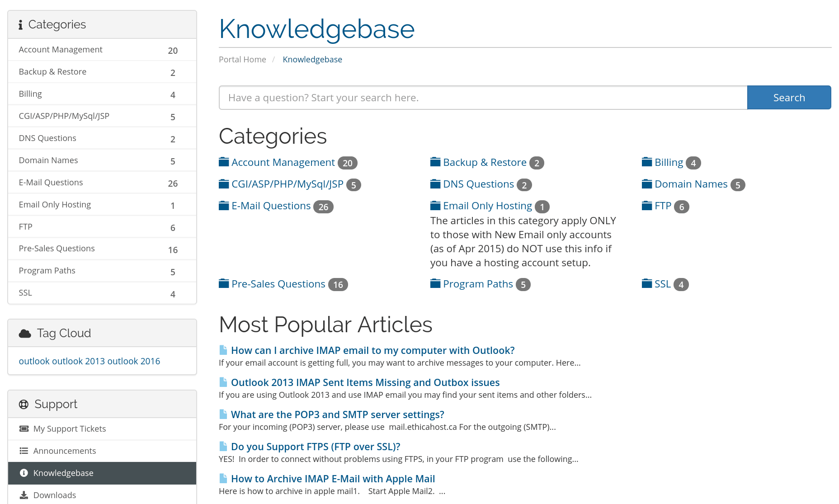Click the list icon beside Announcements
Image resolution: width=839 pixels, height=504 pixels.
(x=24, y=451)
